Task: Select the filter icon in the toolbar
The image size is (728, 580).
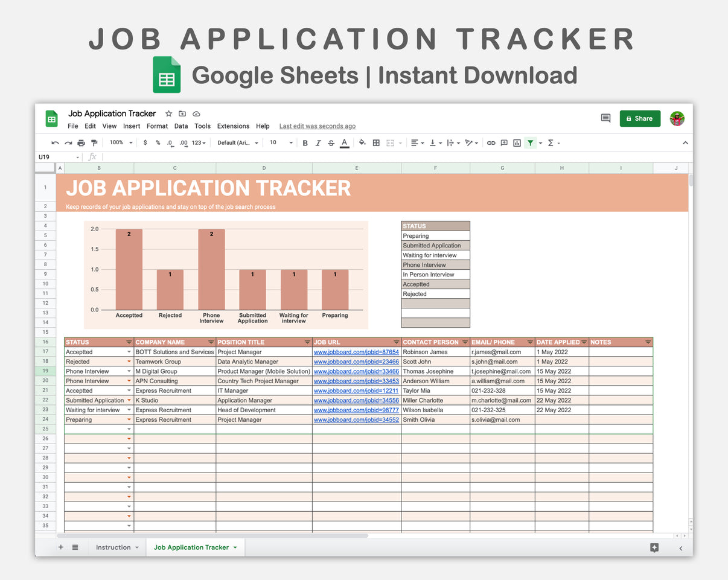Action: pos(531,143)
